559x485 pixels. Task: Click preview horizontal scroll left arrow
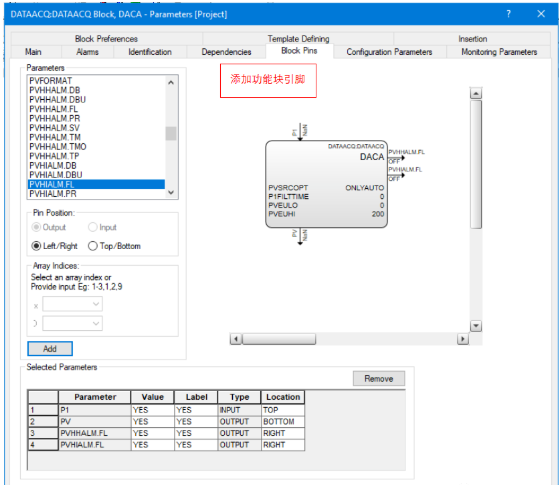(236, 339)
